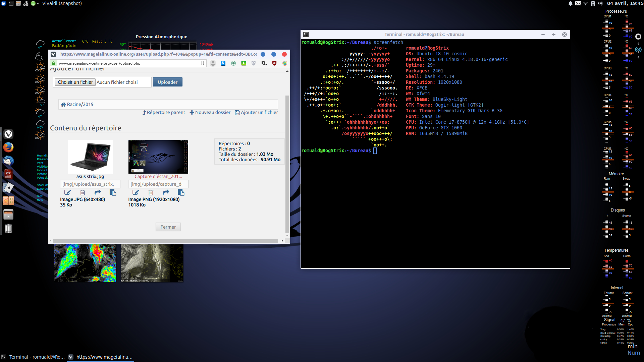The height and width of the screenshot is (362, 644).
Task: Add a new terminal tab with plus
Action: click(x=554, y=35)
